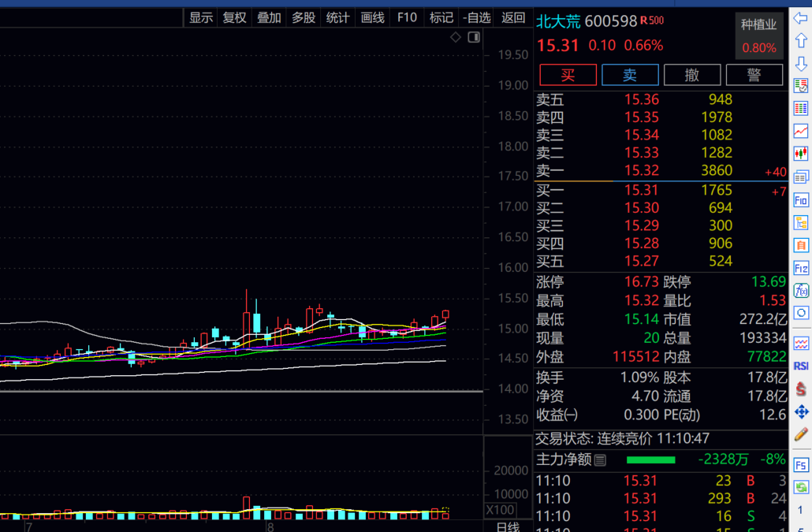Click the blue four-way move arrows icon
This screenshot has height=532, width=812.
point(801,412)
